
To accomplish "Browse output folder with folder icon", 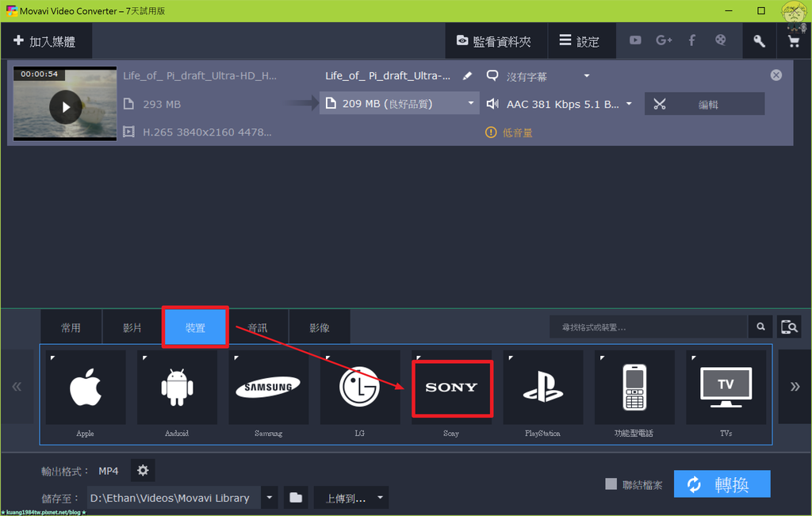I will coord(296,498).
